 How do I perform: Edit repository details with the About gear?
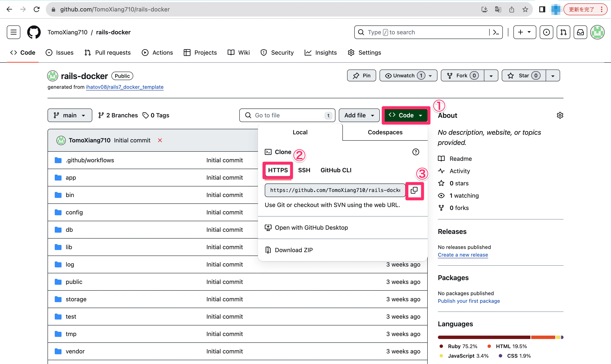coord(560,115)
